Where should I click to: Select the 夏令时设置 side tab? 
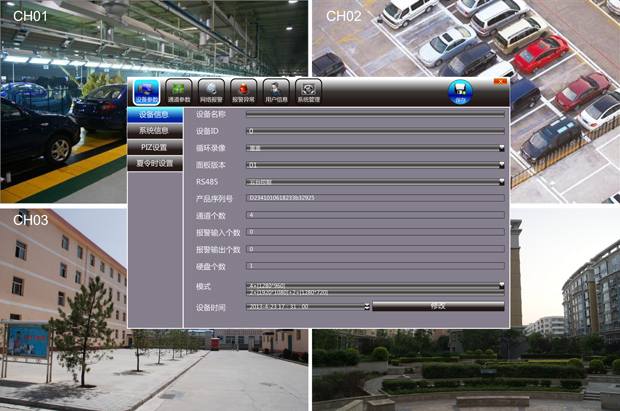(x=155, y=163)
